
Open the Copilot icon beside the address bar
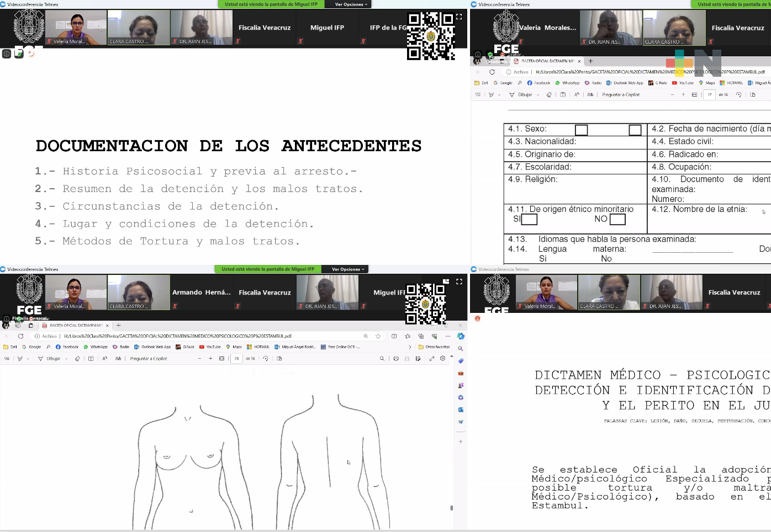click(x=460, y=336)
